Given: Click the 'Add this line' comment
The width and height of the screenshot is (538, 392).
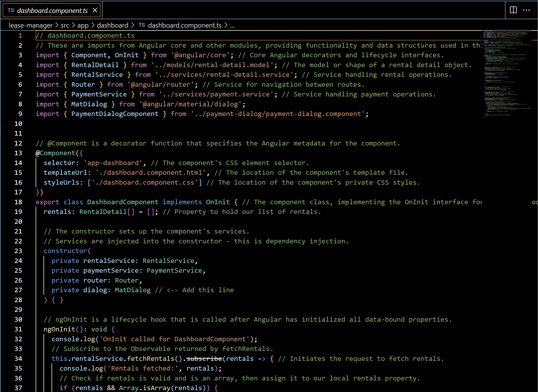Looking at the screenshot, I should click(x=208, y=290).
